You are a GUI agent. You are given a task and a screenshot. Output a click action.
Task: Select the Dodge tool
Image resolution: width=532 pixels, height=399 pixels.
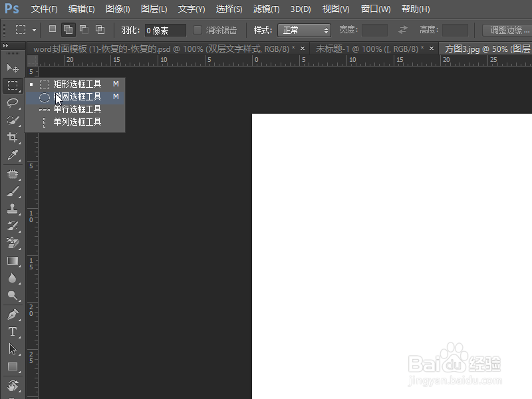(13, 295)
